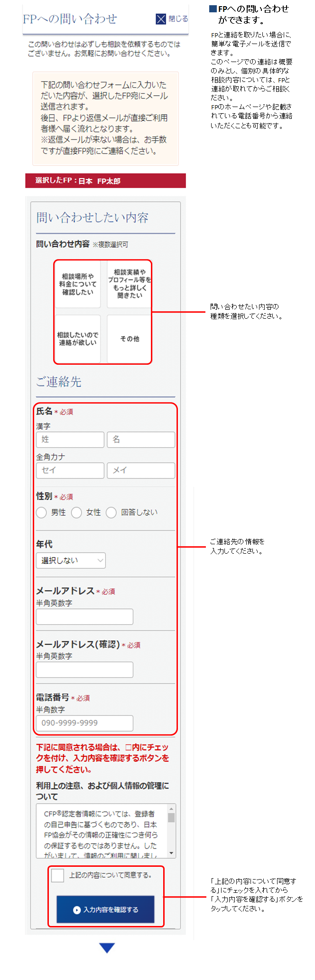Select 相談場所や料金について確認したい option
315x980 pixels.
coord(78,284)
